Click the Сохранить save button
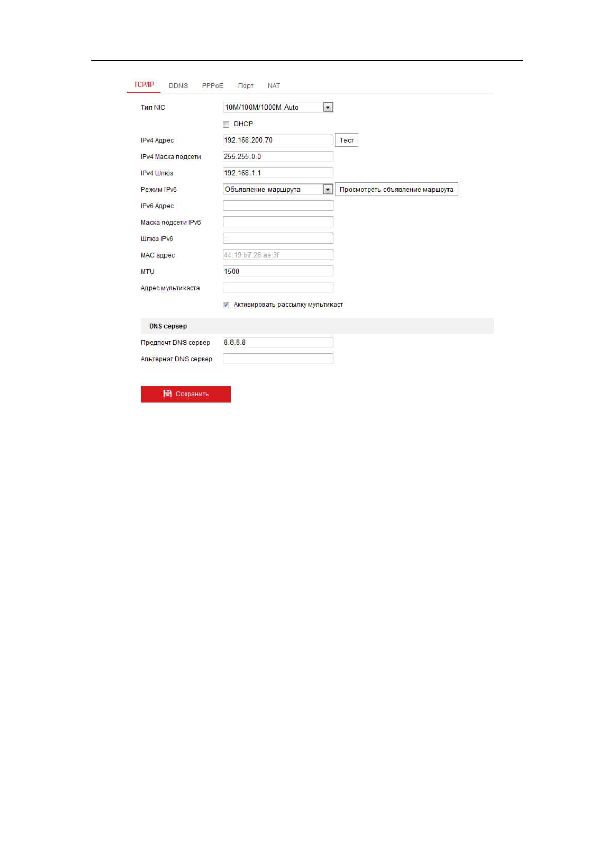614x868 pixels. click(186, 394)
